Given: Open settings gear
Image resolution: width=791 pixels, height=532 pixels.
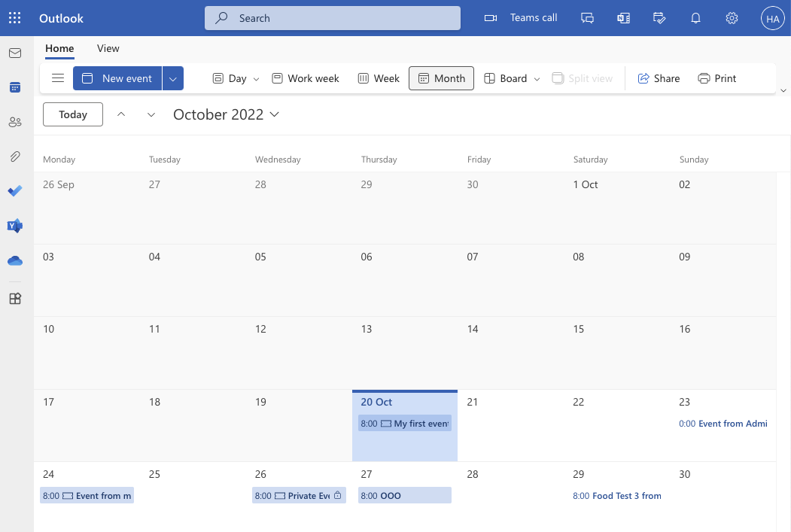Looking at the screenshot, I should [x=732, y=18].
